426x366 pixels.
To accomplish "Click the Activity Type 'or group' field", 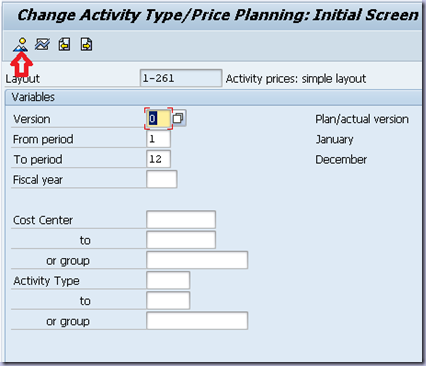I will pyautogui.click(x=197, y=321).
